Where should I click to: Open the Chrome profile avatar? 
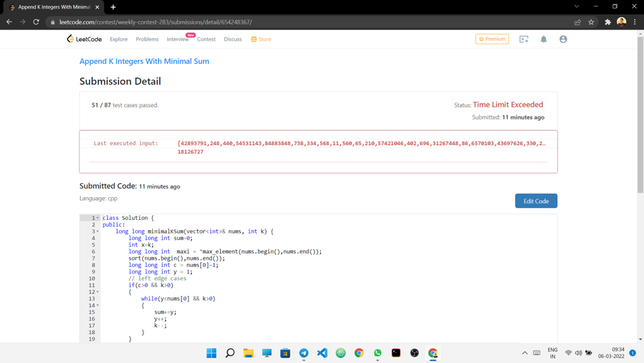[621, 22]
